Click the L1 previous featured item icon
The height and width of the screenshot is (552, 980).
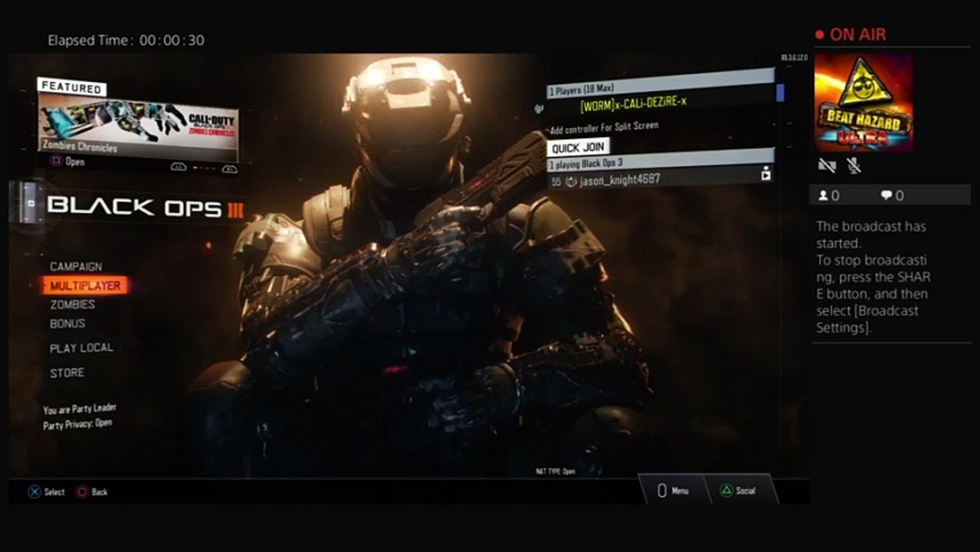(x=178, y=167)
